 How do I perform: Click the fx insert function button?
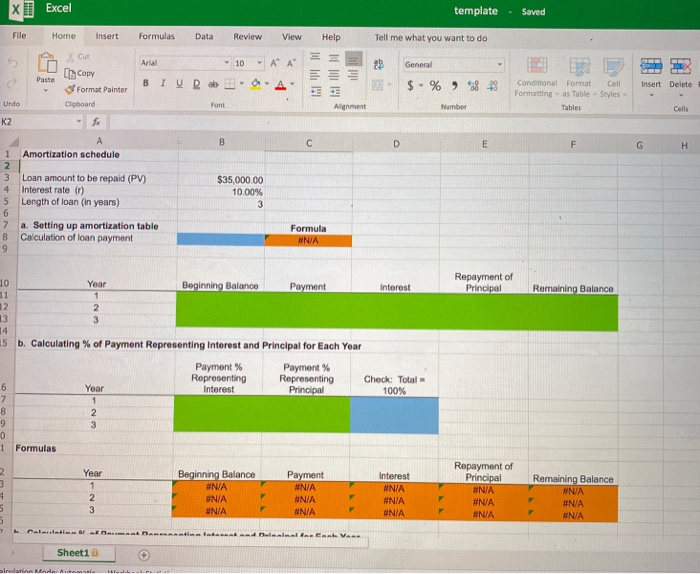pyautogui.click(x=96, y=121)
